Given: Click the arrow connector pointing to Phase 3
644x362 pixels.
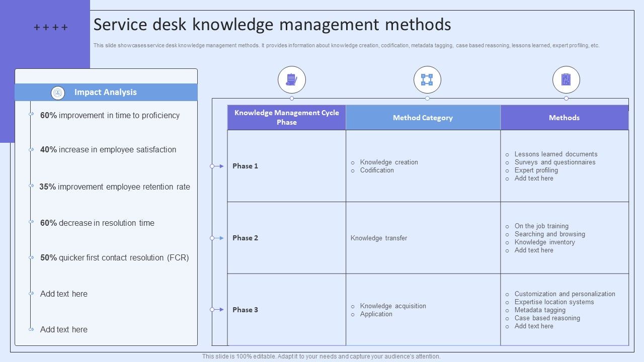Looking at the screenshot, I should tap(217, 310).
